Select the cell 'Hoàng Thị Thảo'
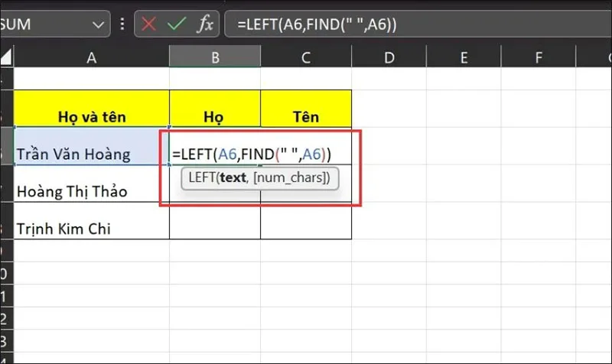Screen dimensions: 612x364 coord(91,184)
